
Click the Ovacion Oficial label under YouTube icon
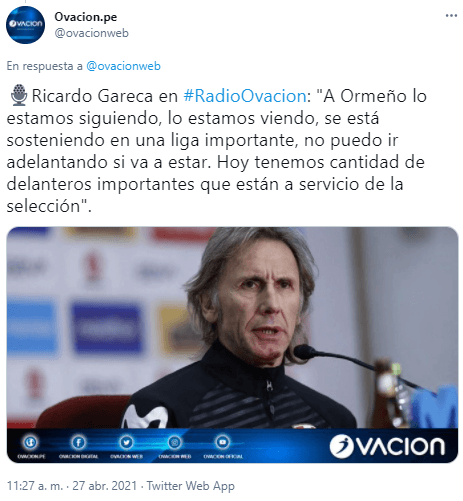tap(223, 456)
